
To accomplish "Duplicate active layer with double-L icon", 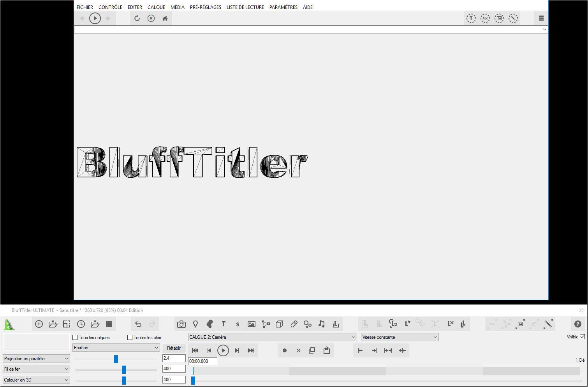I will tap(463, 324).
